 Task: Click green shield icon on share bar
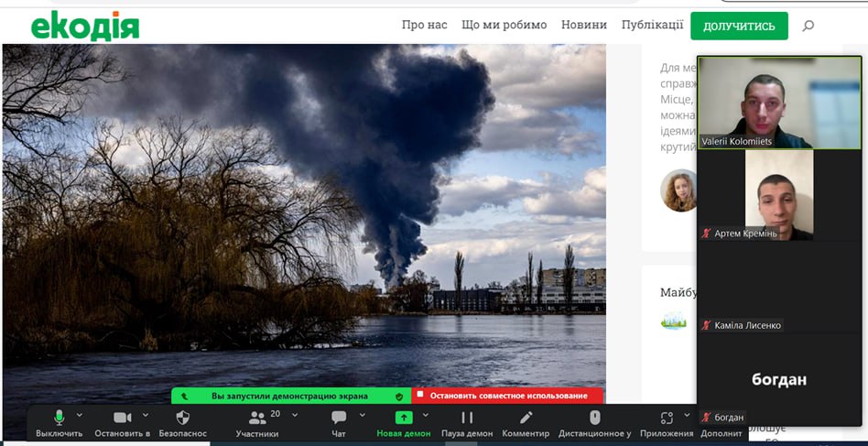pyautogui.click(x=399, y=397)
